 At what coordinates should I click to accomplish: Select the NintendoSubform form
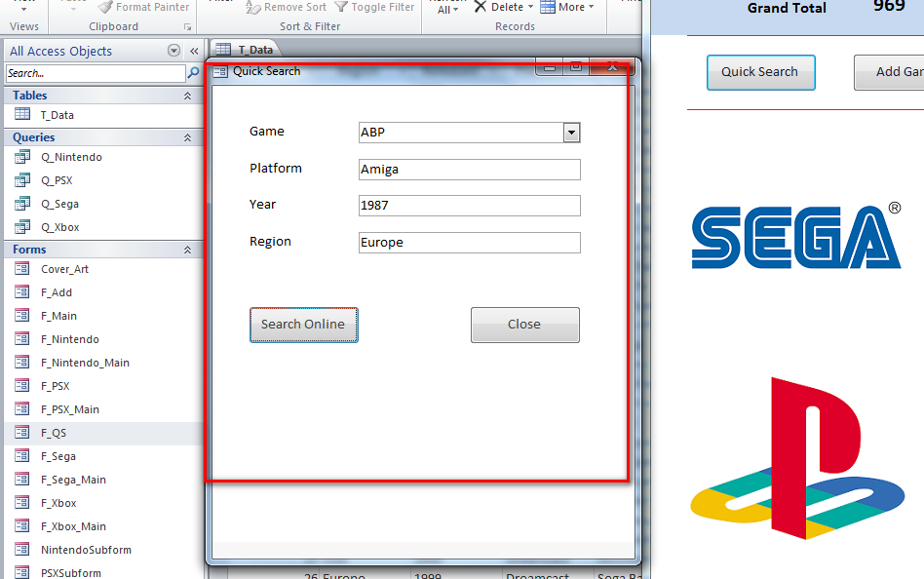tap(103, 550)
